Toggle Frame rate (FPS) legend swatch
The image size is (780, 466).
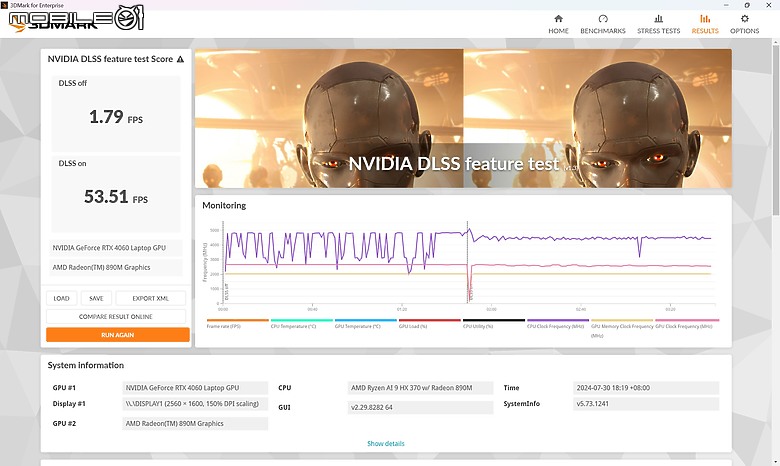pos(237,320)
